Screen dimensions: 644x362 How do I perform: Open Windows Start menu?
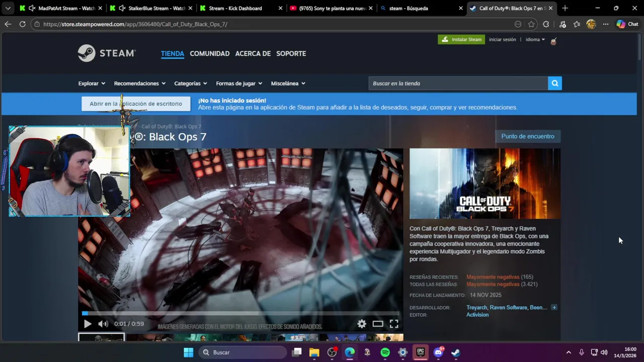point(188,352)
